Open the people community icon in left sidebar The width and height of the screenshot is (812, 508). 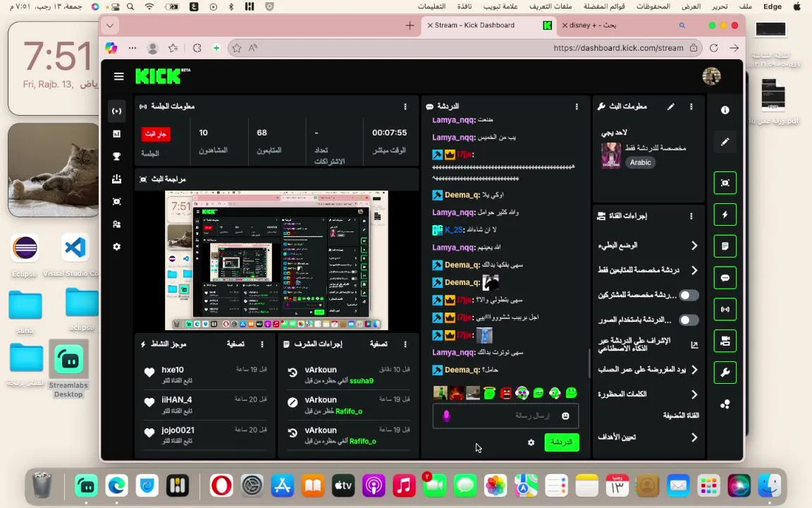116,224
